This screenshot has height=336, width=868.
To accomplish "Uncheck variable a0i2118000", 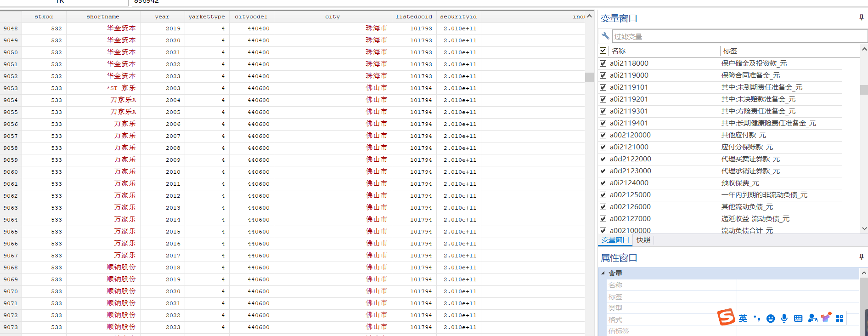I will pyautogui.click(x=603, y=63).
